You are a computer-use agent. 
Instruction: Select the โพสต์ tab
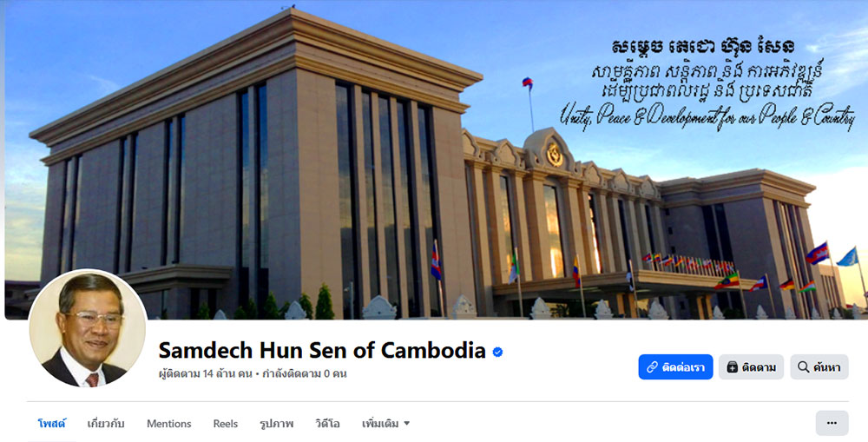coord(51,424)
